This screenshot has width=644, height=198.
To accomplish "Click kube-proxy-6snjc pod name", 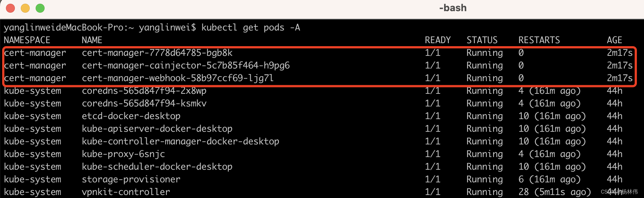I will point(123,154).
